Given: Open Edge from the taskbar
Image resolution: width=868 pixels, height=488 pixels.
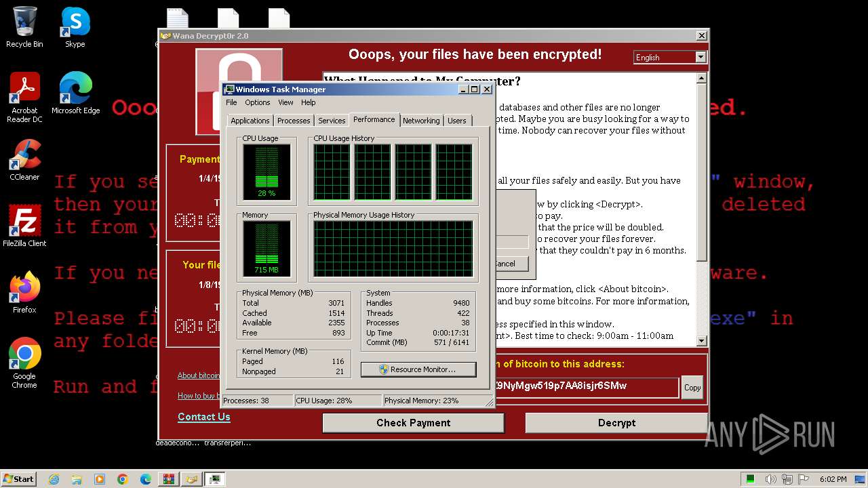Looking at the screenshot, I should click(x=146, y=479).
